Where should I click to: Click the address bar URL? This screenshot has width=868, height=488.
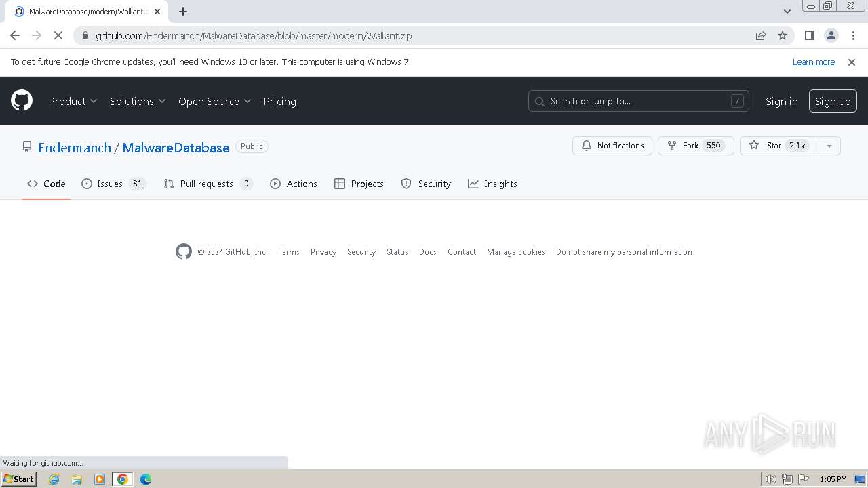[x=254, y=36]
